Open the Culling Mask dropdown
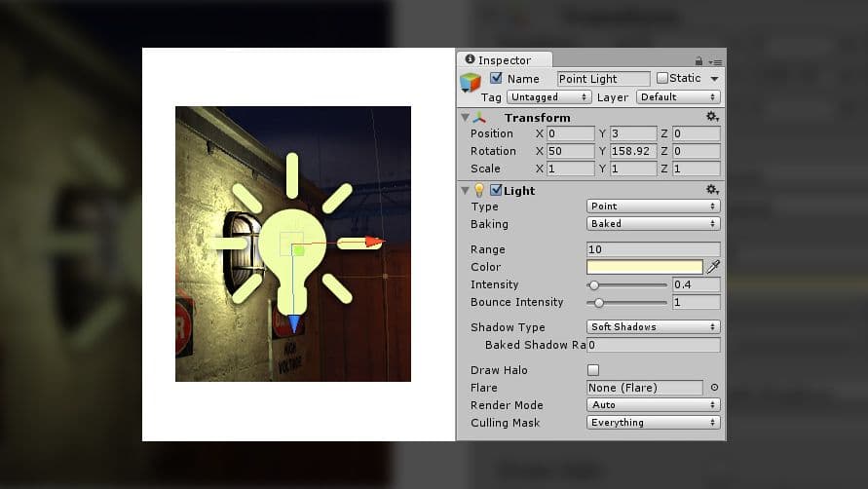The height and width of the screenshot is (489, 868). pyautogui.click(x=654, y=423)
